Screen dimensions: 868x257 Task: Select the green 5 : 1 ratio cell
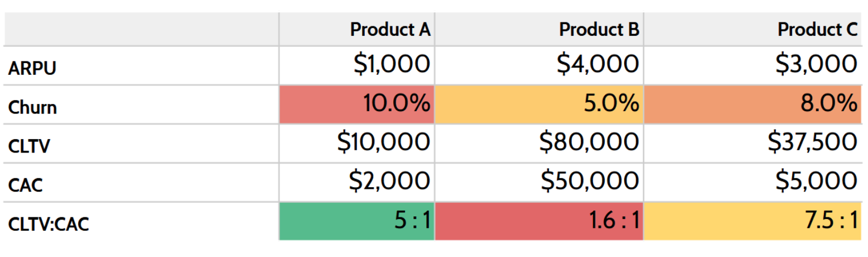click(357, 222)
